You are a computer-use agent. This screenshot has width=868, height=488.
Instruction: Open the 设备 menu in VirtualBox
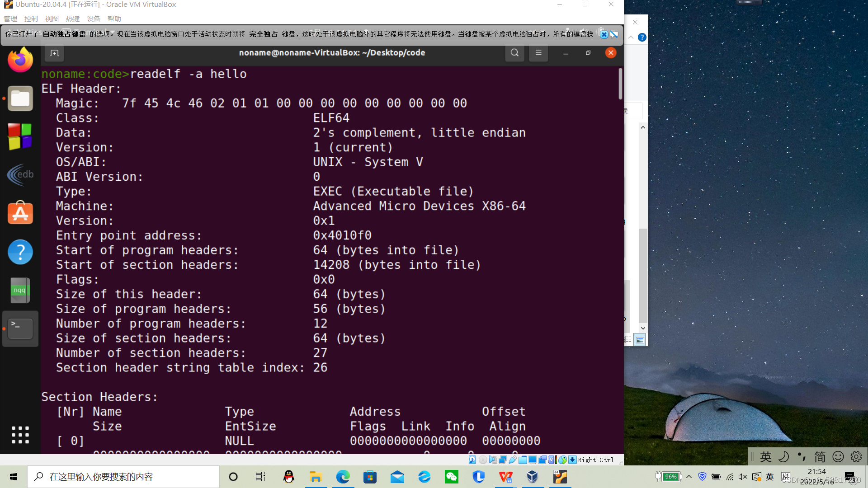tap(94, 19)
